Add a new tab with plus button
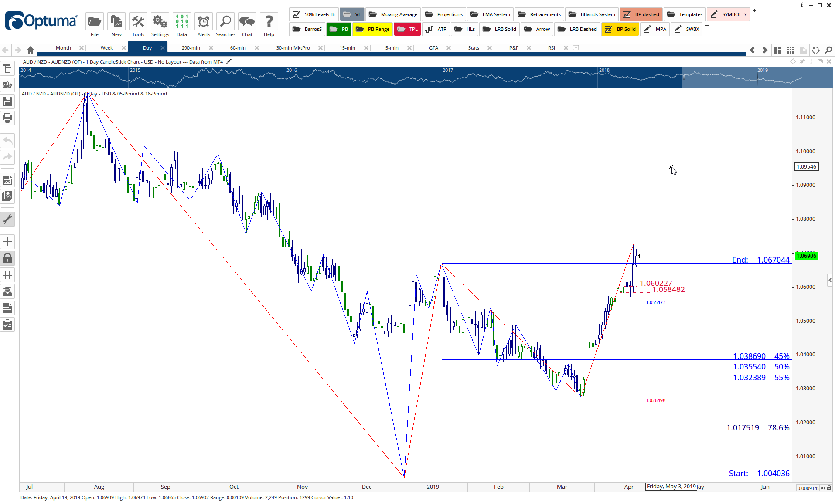 point(576,48)
